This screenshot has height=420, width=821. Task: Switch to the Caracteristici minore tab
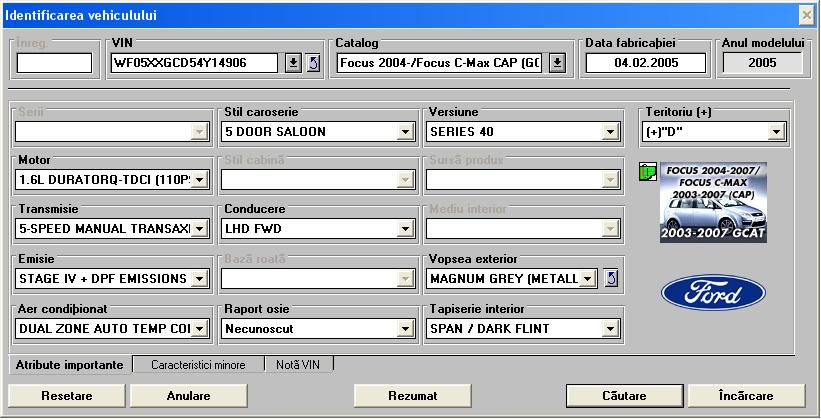click(x=198, y=365)
